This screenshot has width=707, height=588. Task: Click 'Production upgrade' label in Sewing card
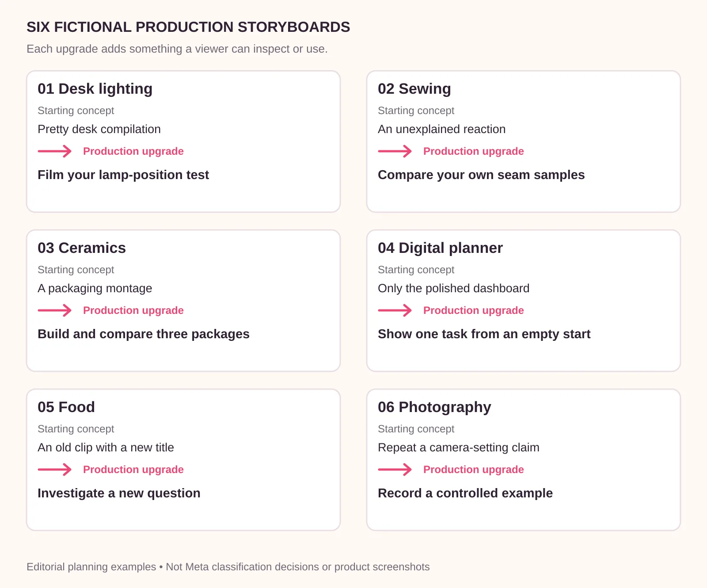[474, 151]
